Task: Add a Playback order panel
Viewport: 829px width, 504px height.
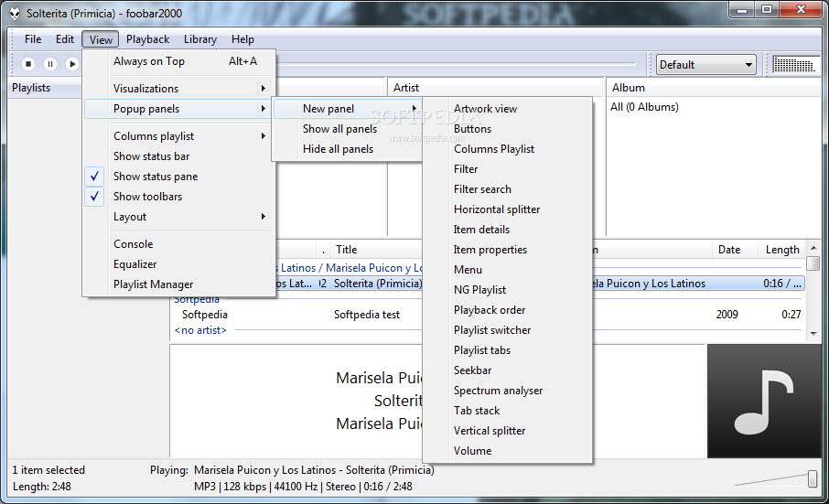Action: tap(508, 310)
